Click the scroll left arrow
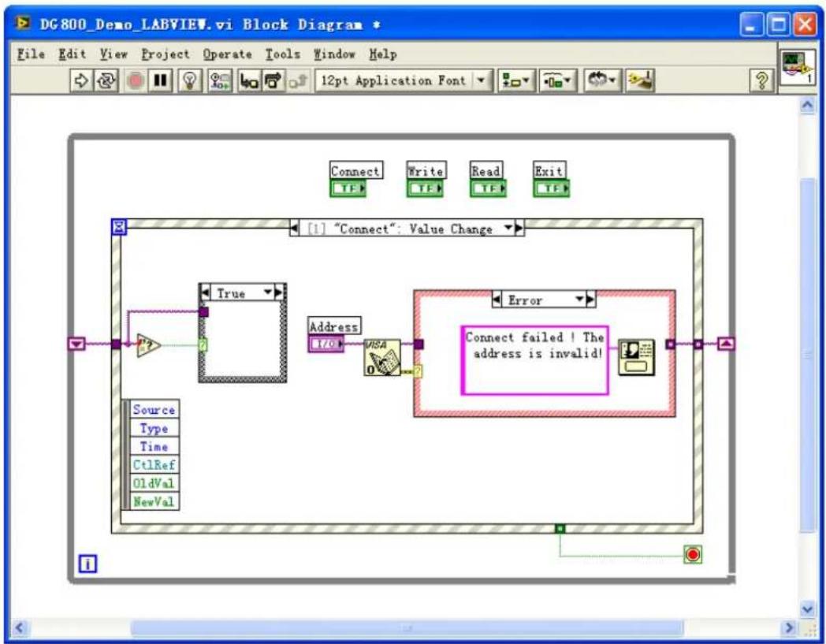This screenshot has height=644, width=826. [19, 627]
